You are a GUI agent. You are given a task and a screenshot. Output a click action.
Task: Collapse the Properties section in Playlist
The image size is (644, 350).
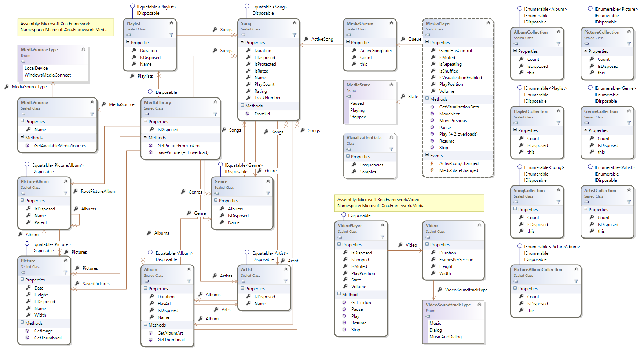[x=128, y=42]
